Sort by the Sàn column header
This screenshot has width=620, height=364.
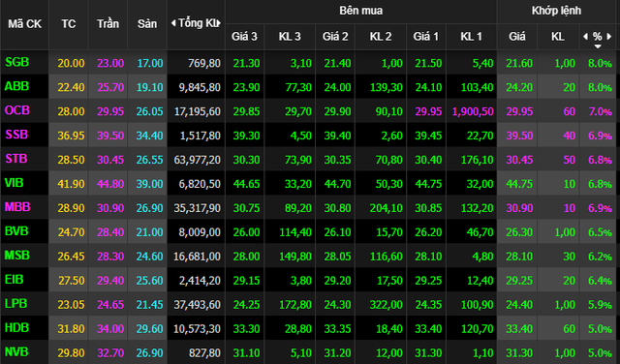147,23
